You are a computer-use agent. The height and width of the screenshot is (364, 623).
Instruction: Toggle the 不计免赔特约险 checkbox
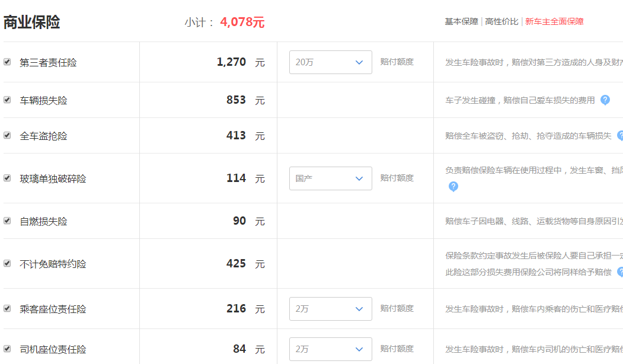7,263
